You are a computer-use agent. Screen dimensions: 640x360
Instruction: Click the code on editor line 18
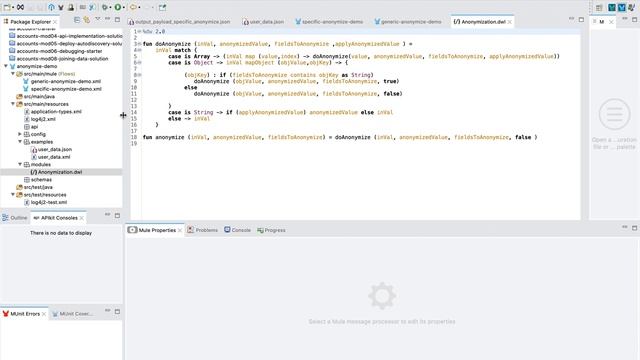click(x=340, y=138)
